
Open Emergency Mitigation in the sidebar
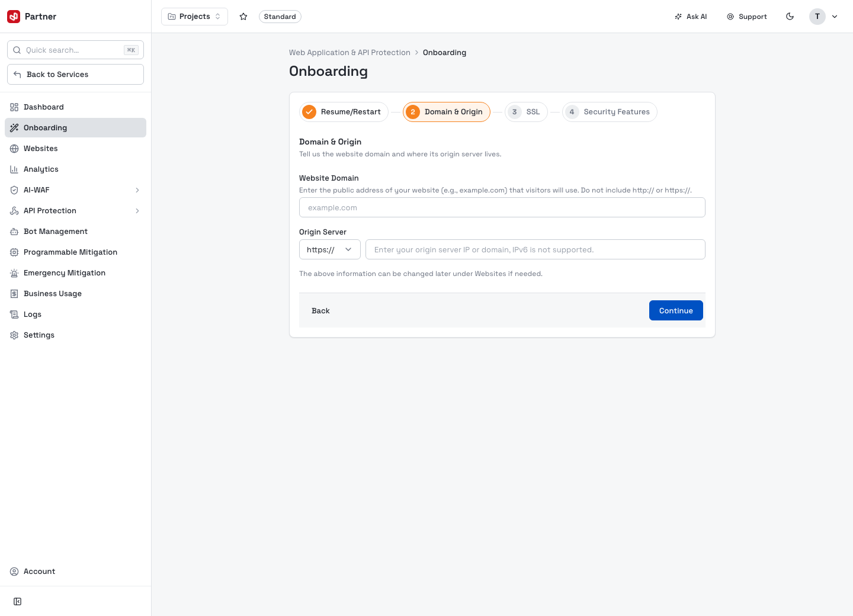pos(75,273)
